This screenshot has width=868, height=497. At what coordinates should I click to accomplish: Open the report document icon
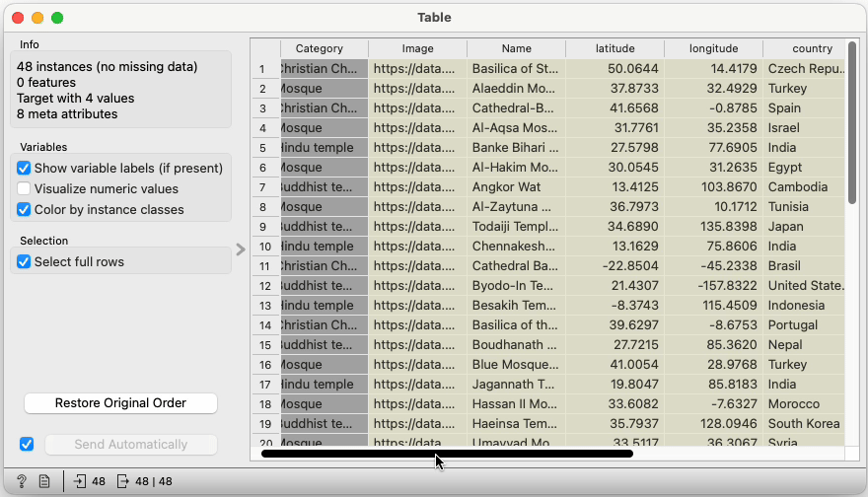[x=44, y=481]
